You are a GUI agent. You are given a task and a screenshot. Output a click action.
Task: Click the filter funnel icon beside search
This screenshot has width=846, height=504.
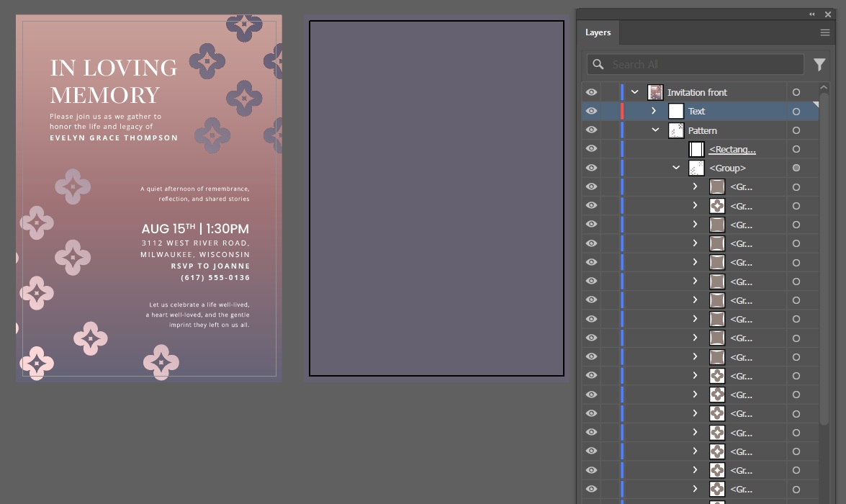pos(819,65)
